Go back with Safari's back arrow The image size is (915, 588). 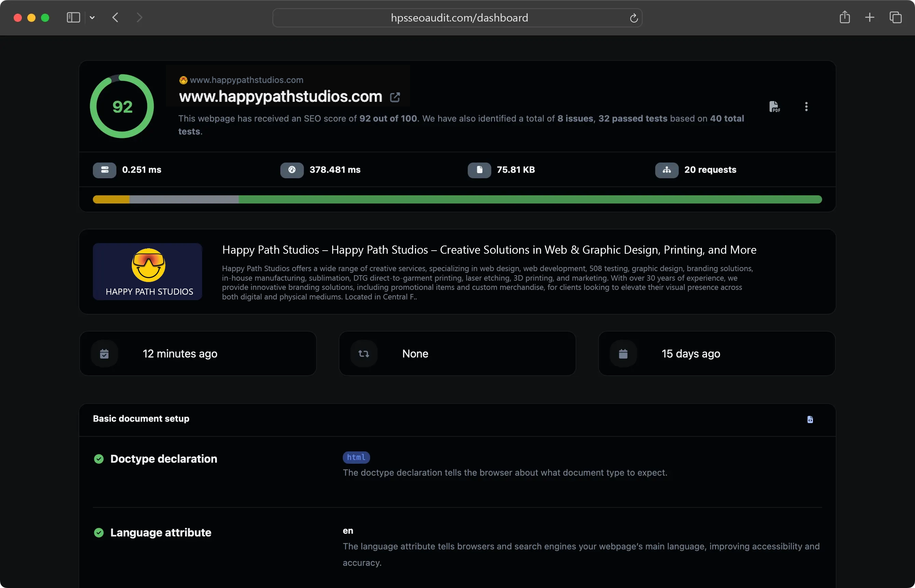[115, 17]
